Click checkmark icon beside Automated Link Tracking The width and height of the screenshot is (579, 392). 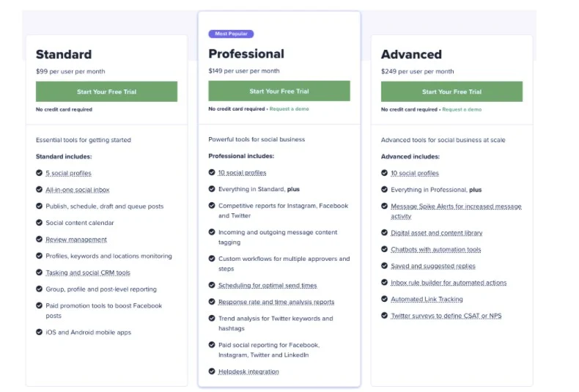pyautogui.click(x=384, y=299)
